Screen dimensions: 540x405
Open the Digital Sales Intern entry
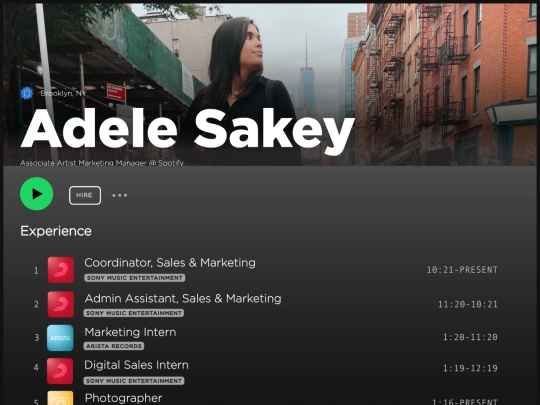[x=136, y=365]
